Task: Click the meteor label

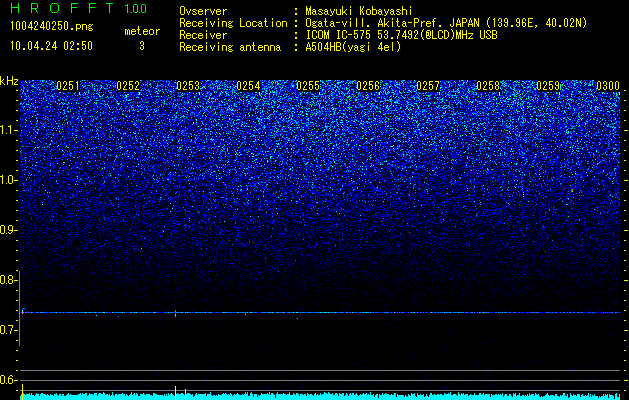Action: tap(142, 31)
